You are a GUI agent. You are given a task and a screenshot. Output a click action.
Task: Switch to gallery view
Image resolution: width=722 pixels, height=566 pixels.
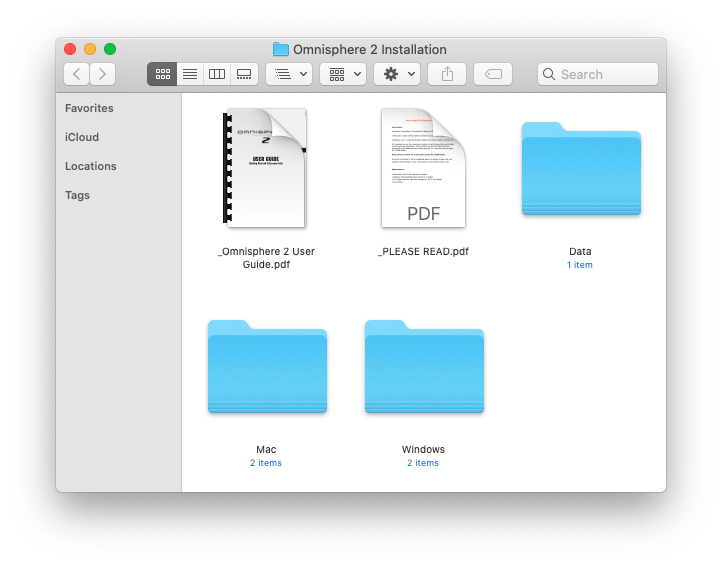(244, 74)
